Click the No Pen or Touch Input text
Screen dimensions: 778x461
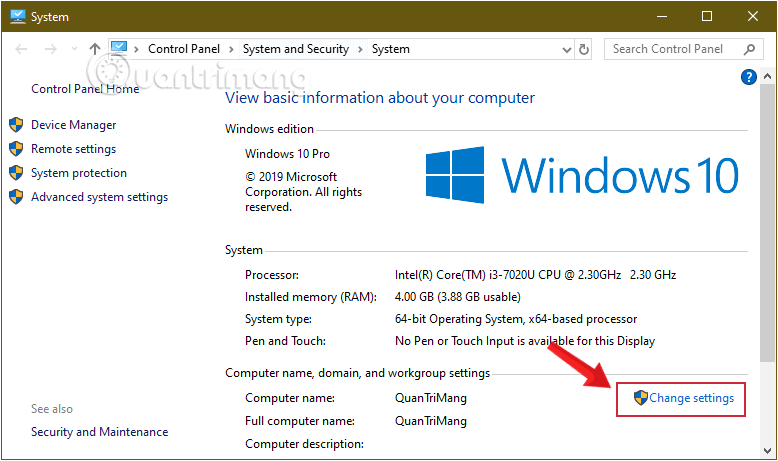point(525,341)
